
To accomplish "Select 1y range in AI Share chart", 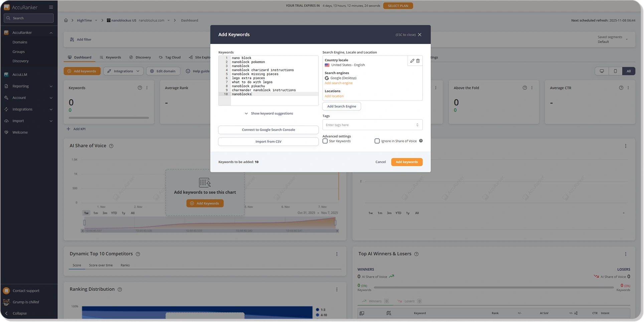I will [124, 213].
